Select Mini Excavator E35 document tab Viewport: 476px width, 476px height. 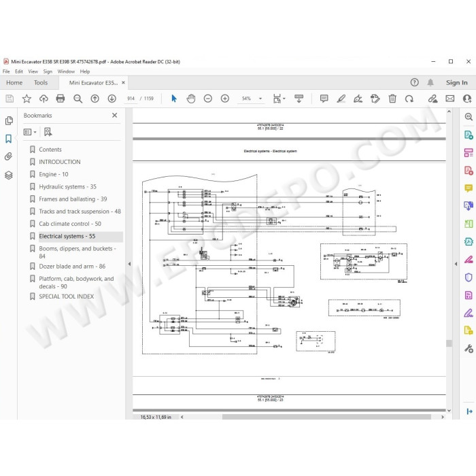93,82
